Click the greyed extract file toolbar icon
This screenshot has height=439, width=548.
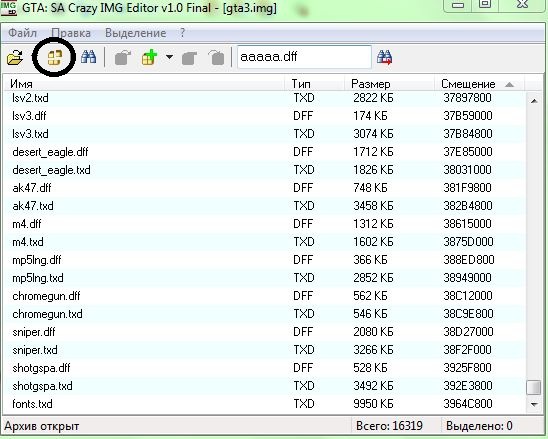[x=123, y=58]
